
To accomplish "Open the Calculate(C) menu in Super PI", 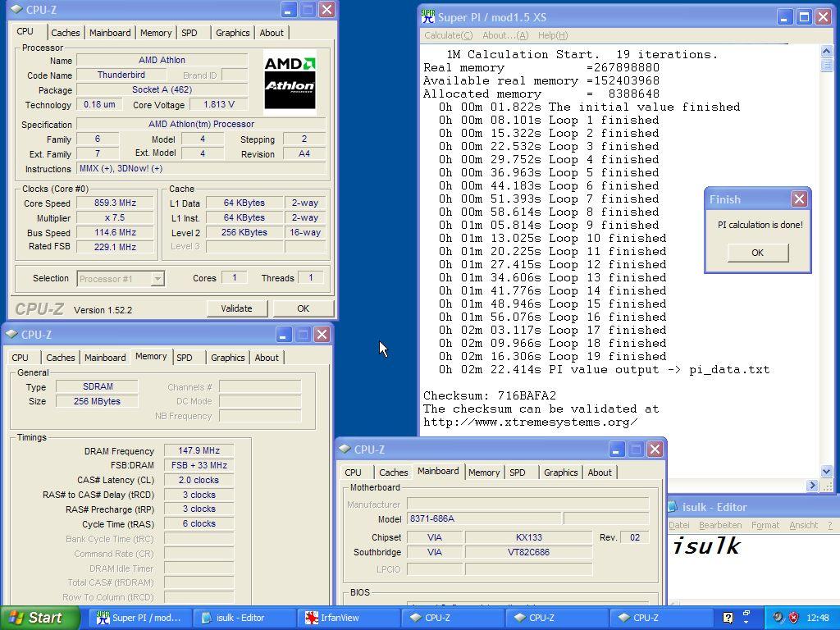I will pyautogui.click(x=449, y=35).
